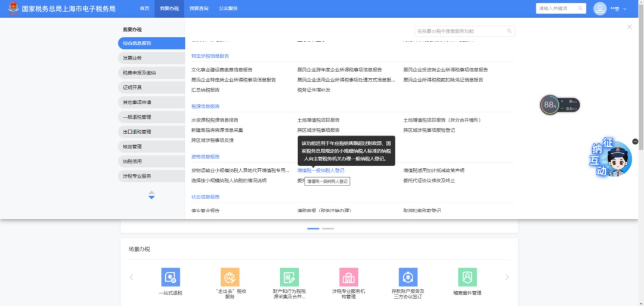
Task: Open the 稽查案件管理 icon
Action: pyautogui.click(x=467, y=277)
